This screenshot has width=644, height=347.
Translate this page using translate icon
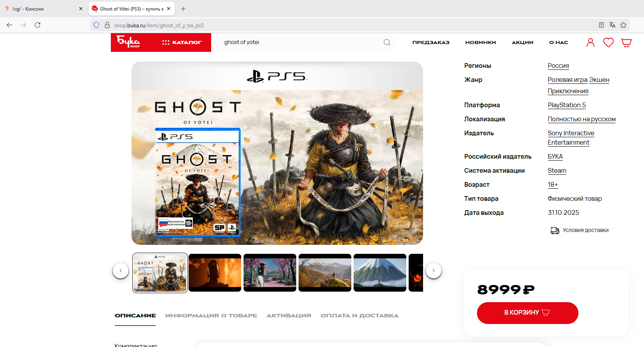612,25
